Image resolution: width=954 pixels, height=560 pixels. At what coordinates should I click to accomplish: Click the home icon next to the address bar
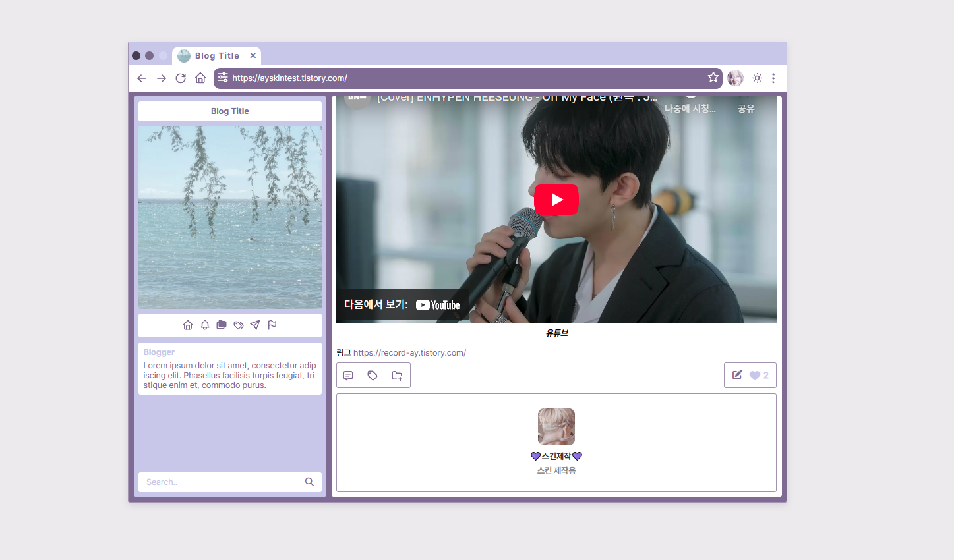tap(200, 78)
